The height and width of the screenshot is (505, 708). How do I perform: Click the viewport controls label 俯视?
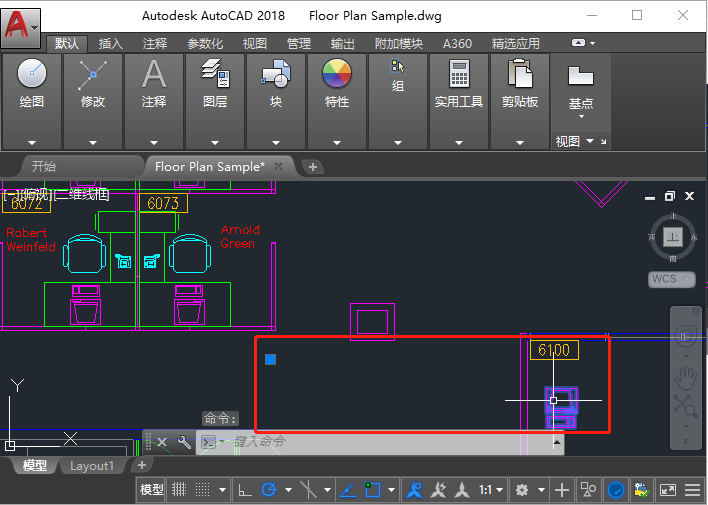coord(36,195)
